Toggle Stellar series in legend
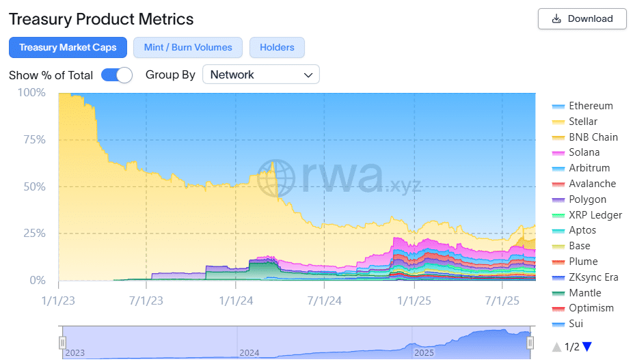This screenshot has height=364, width=635. coord(583,122)
